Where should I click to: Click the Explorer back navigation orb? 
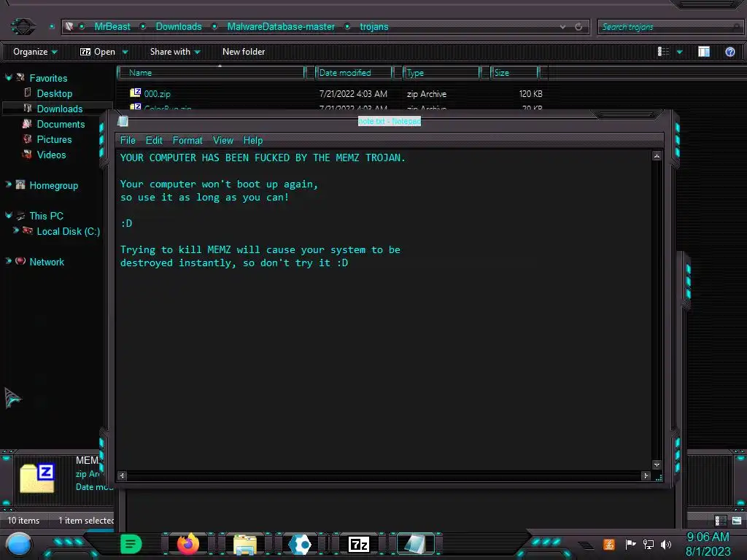tap(23, 26)
